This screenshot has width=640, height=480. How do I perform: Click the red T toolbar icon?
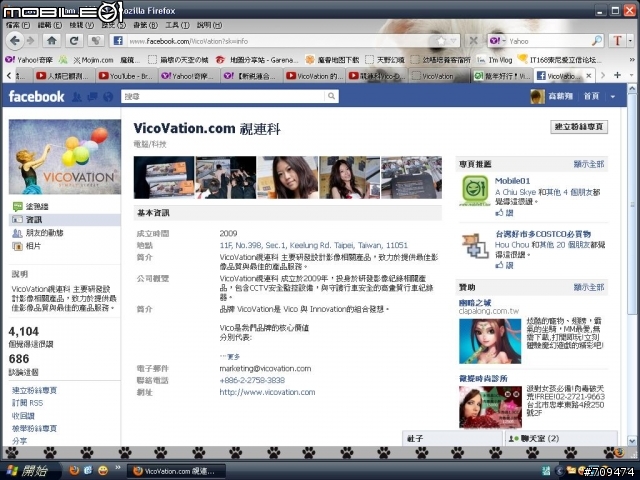click(617, 41)
